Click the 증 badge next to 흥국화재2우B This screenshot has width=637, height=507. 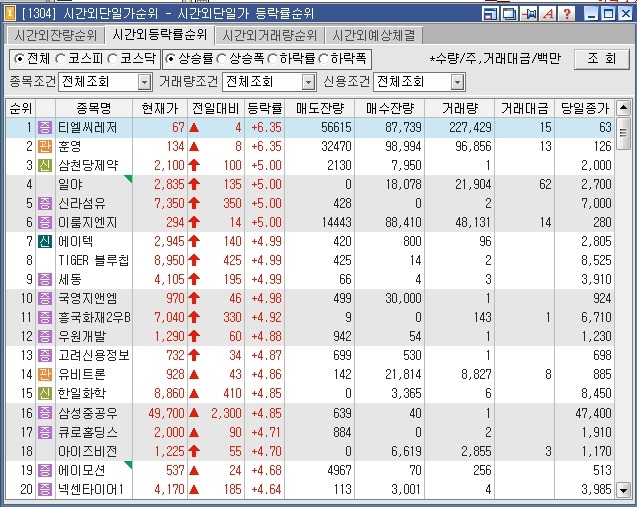pyautogui.click(x=45, y=317)
